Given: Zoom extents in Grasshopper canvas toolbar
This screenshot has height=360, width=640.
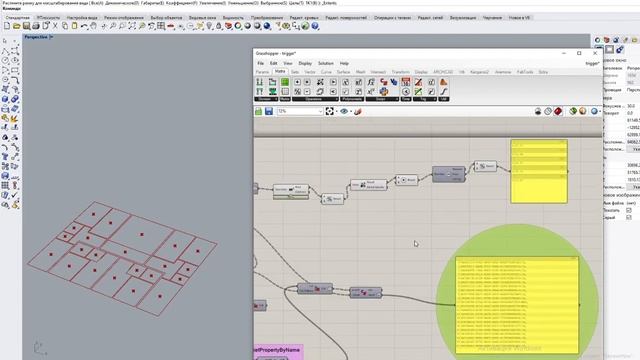Looking at the screenshot, I should click(329, 111).
